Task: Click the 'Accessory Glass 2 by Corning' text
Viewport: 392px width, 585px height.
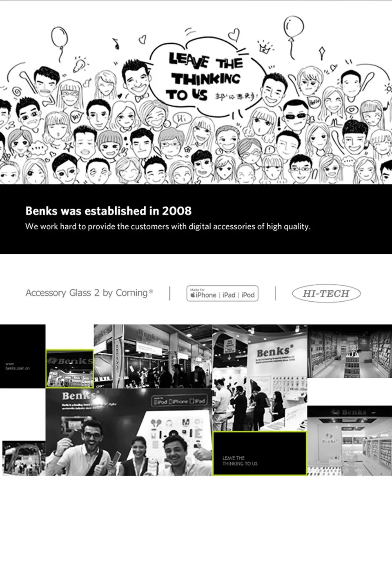Action: pos(89,293)
